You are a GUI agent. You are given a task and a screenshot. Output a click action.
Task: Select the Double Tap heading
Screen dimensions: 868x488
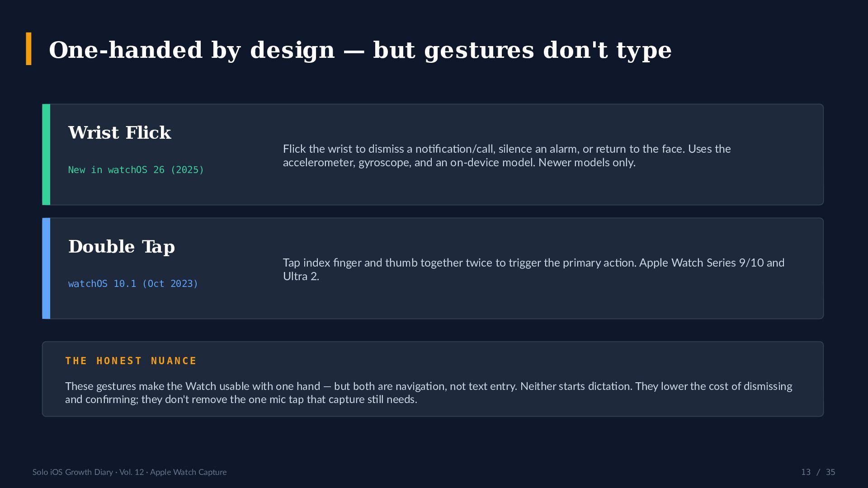click(x=122, y=247)
